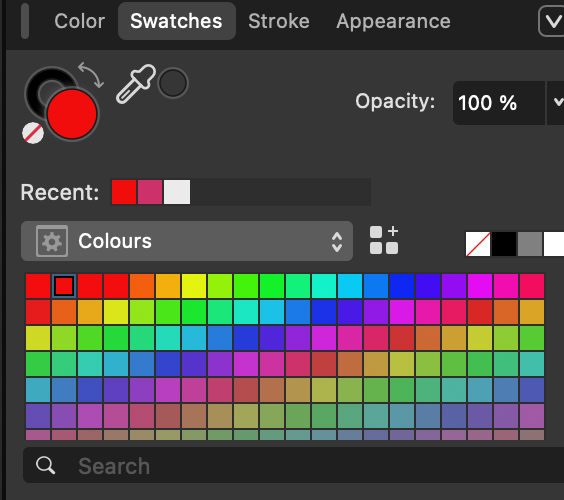
Task: Select pure blue swatch in top row
Action: click(402, 286)
